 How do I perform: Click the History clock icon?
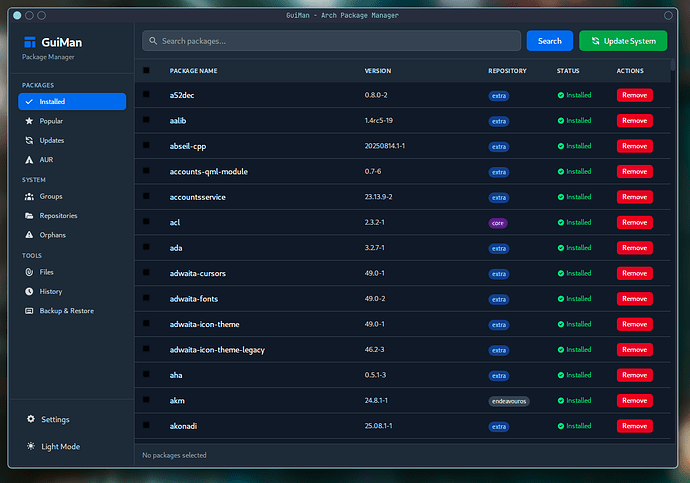tap(29, 292)
